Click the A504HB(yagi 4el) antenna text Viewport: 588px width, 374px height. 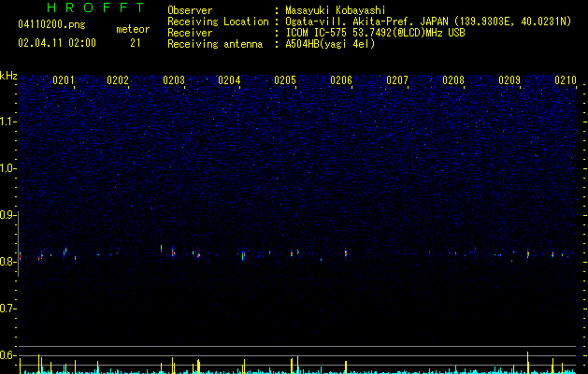330,44
